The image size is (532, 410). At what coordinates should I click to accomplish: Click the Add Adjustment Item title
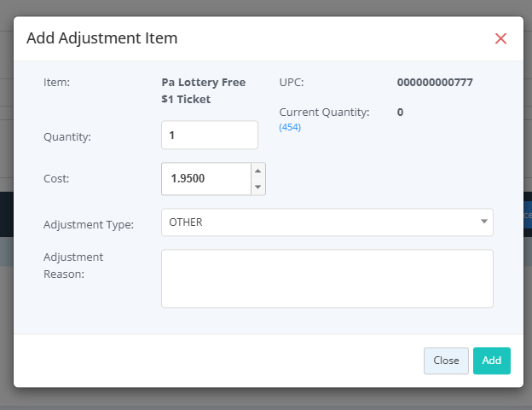coord(102,38)
